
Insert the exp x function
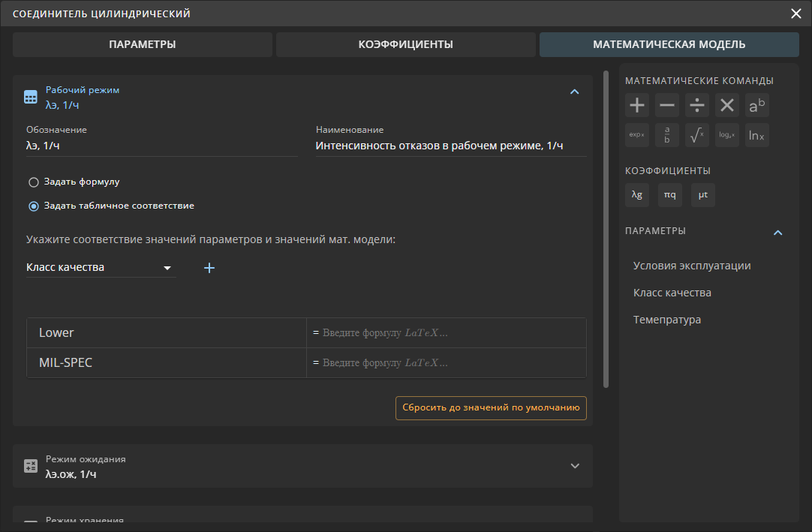click(637, 135)
